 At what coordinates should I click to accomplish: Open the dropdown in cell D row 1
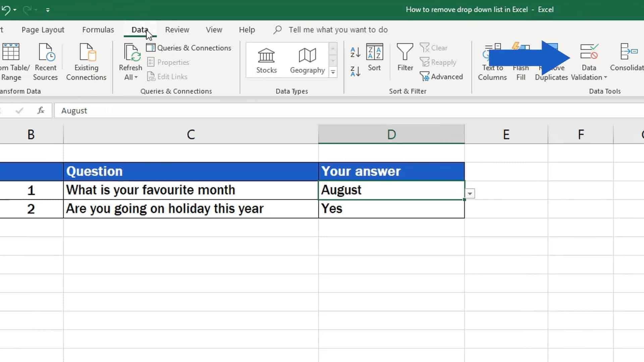[x=470, y=193]
